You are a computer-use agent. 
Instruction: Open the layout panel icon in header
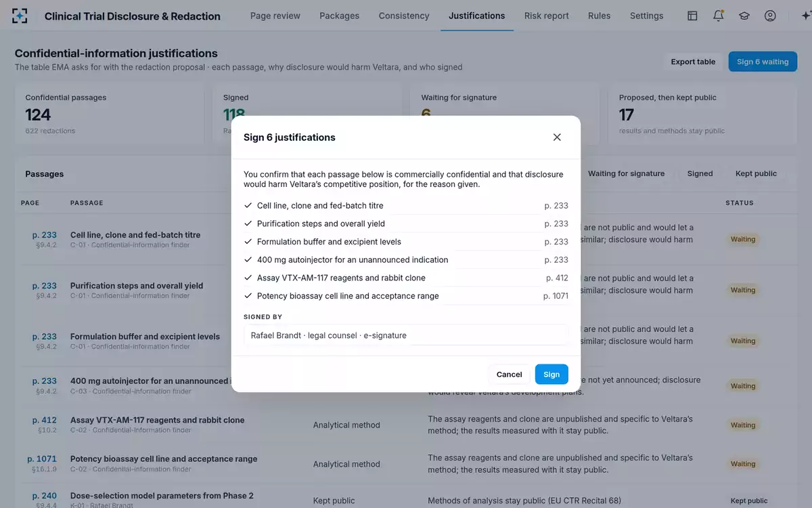pos(692,16)
